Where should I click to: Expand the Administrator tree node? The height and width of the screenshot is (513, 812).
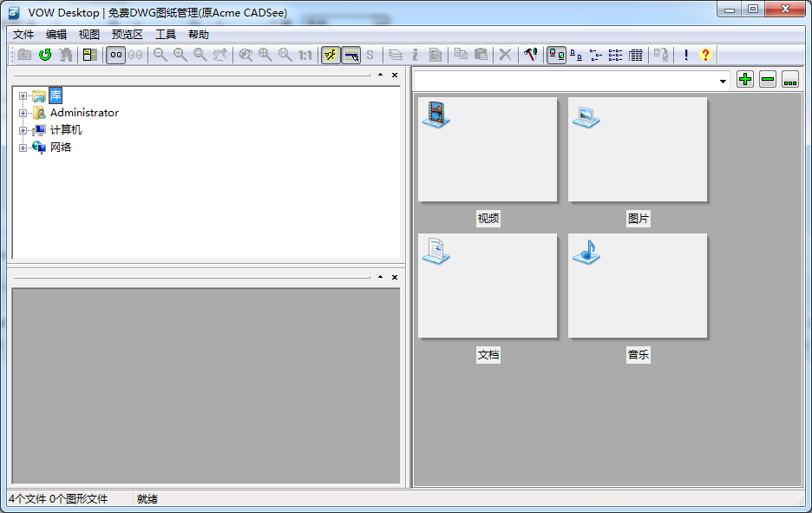[23, 113]
